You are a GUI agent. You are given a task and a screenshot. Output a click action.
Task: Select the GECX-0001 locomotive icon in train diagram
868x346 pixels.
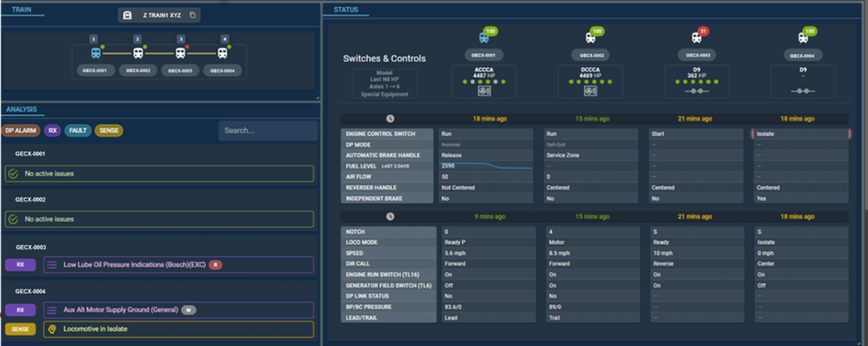[x=94, y=53]
